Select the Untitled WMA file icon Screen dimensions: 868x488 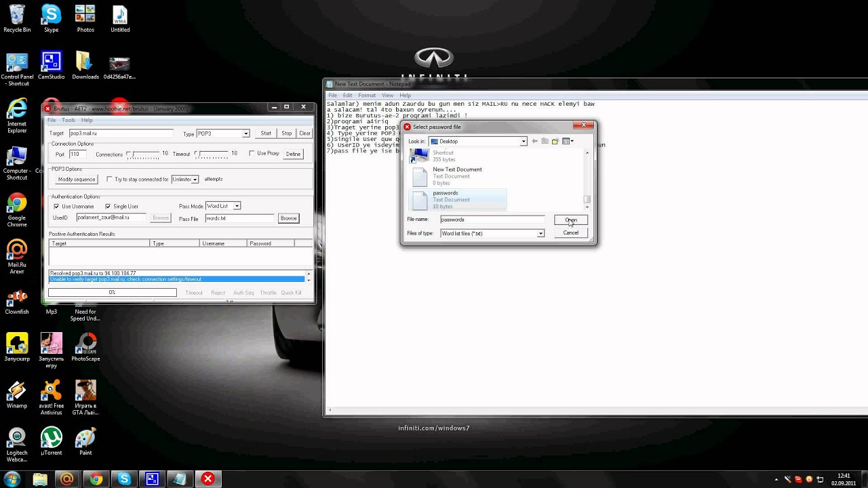120,18
